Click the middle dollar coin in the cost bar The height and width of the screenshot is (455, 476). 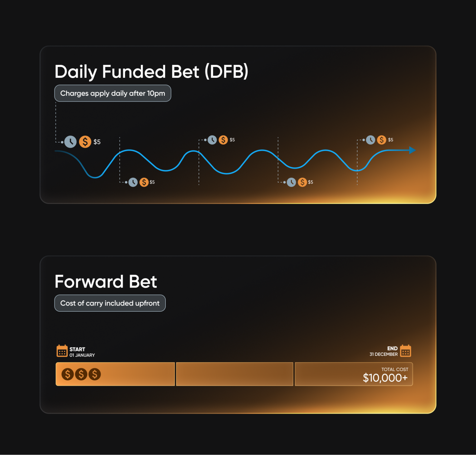[81, 374]
